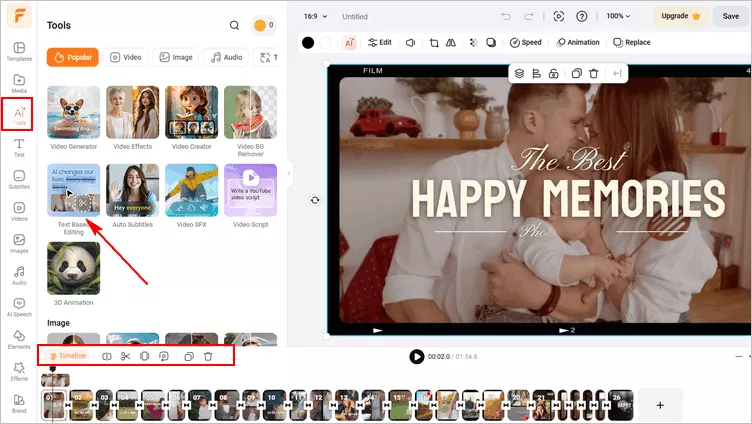Image resolution: width=752 pixels, height=424 pixels.
Task: Click the Untitled project name field
Action: click(x=355, y=16)
